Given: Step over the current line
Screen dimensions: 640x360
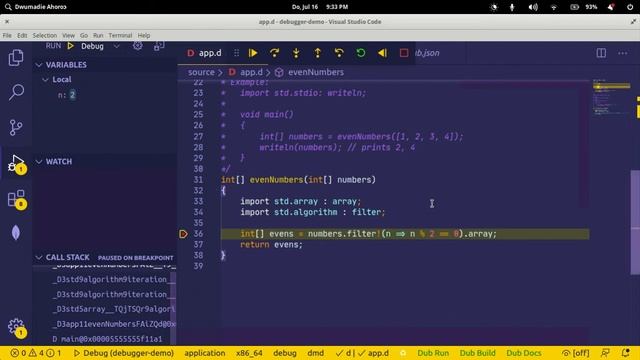Looking at the screenshot, I should point(274,53).
